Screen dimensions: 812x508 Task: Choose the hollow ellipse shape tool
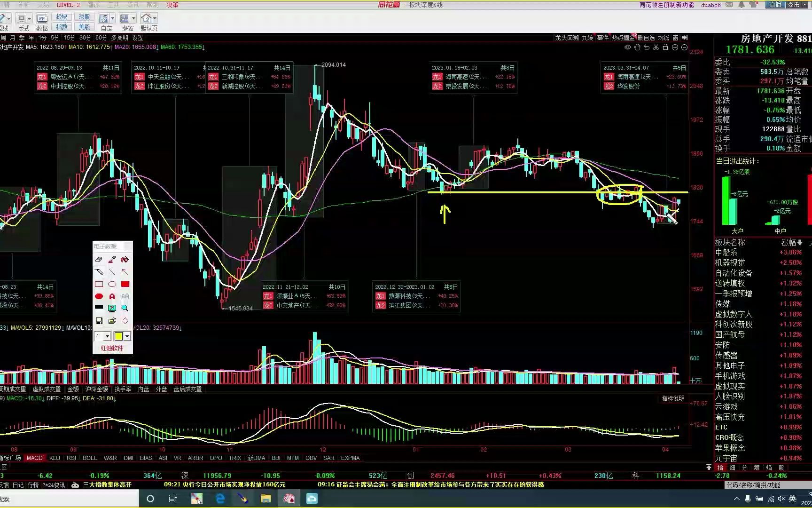click(112, 284)
